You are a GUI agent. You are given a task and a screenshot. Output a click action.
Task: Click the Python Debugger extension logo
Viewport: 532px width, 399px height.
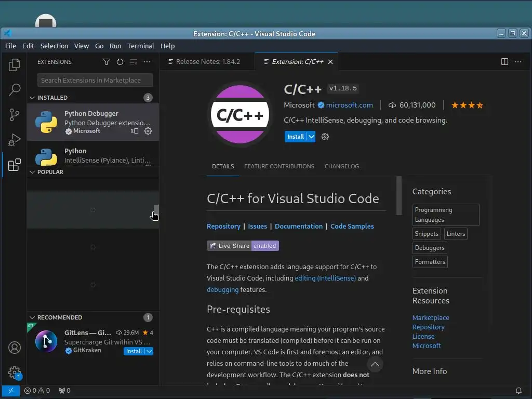coord(46,122)
